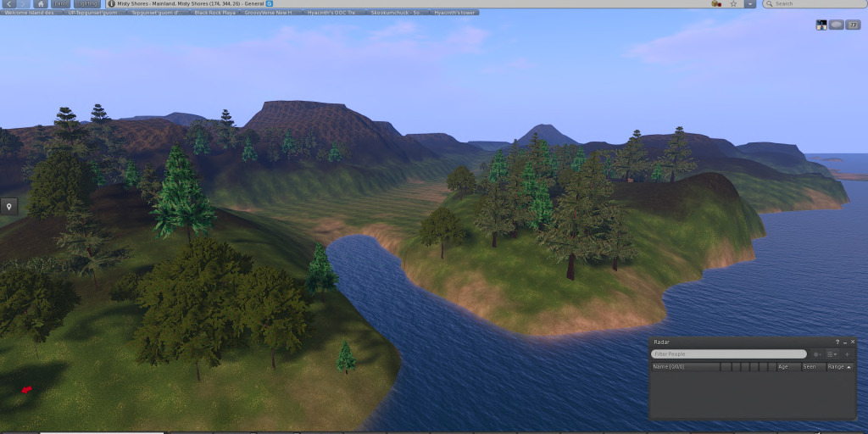
Task: Click the Land button
Action: [x=61, y=4]
